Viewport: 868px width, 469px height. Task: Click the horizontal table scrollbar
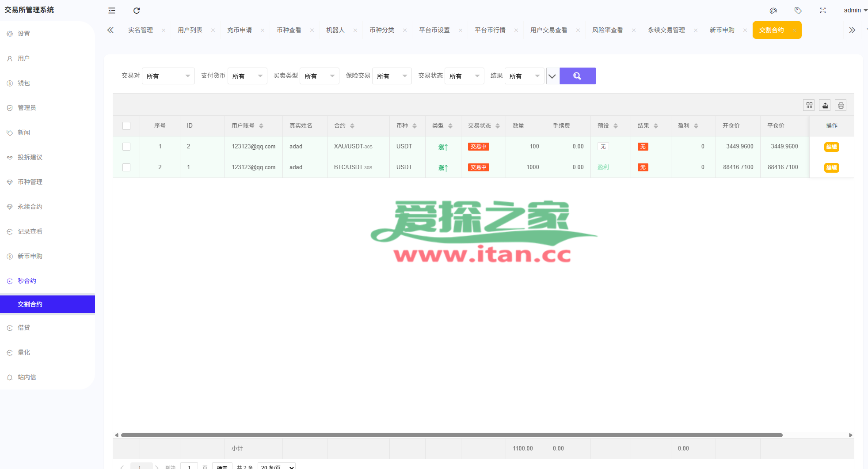click(451, 435)
